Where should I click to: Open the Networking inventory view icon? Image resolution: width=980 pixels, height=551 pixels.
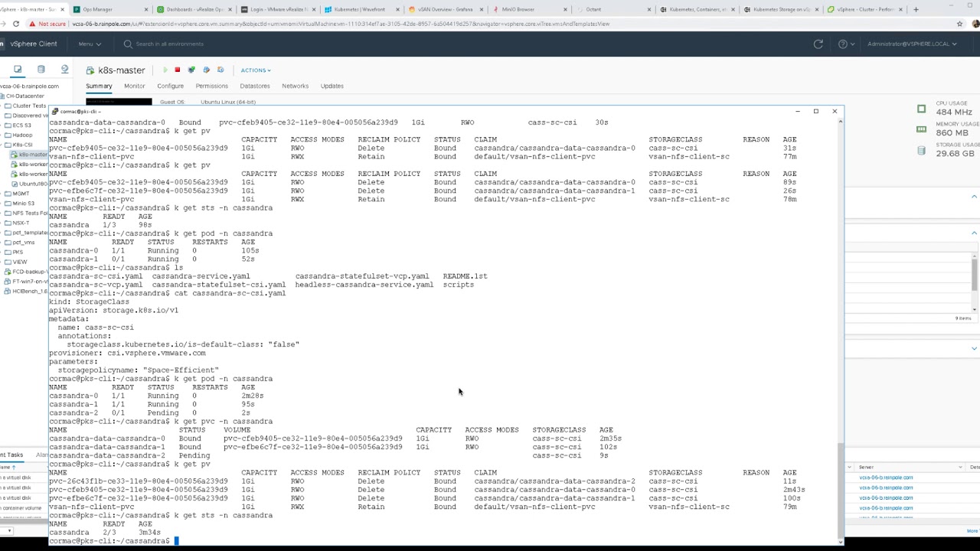(x=64, y=70)
